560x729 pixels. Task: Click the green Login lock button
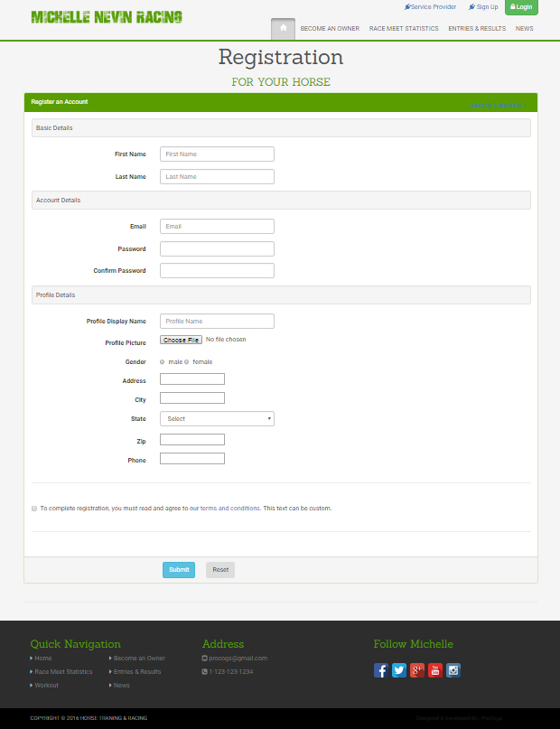tap(521, 7)
